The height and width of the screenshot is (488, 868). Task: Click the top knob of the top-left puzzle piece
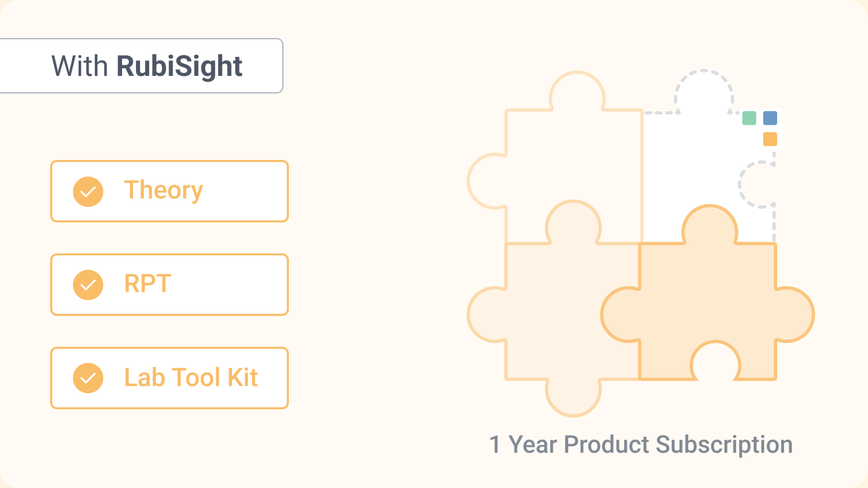pos(577,93)
